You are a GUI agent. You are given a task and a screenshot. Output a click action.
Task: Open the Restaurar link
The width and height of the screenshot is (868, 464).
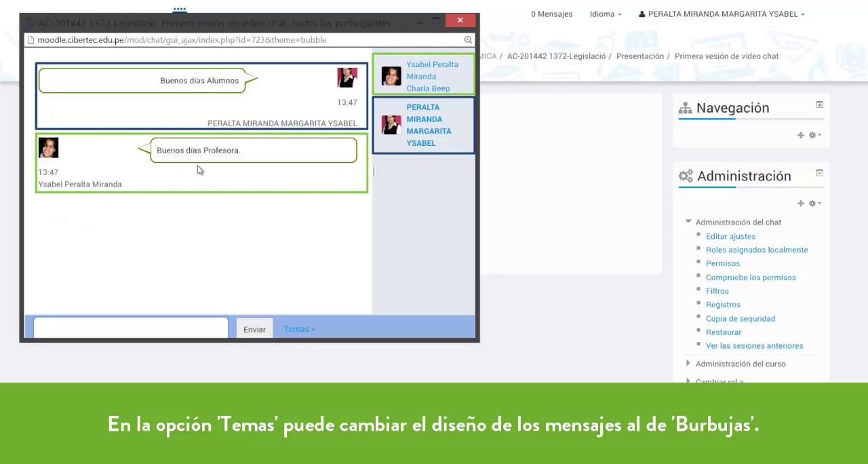(x=724, y=332)
